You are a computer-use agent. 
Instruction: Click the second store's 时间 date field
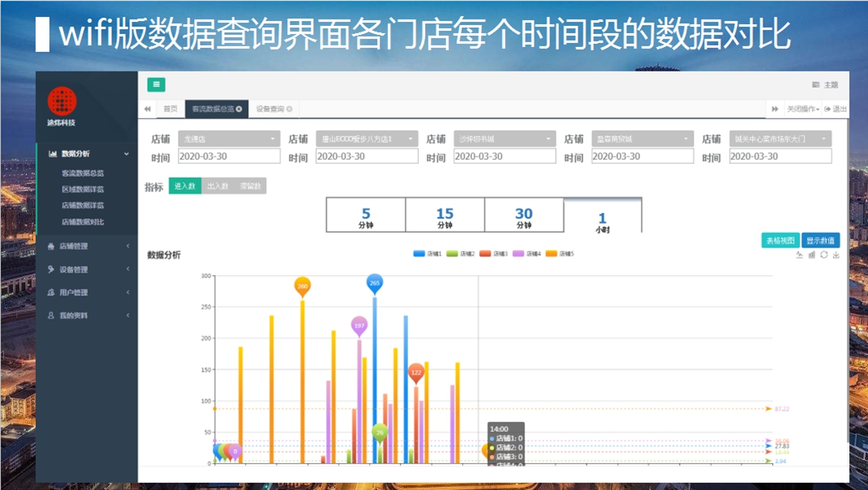pos(367,156)
